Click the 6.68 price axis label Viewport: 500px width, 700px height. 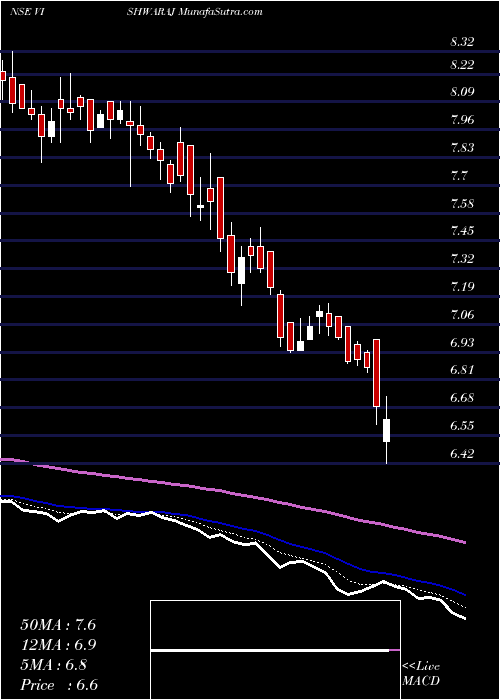tap(462, 398)
